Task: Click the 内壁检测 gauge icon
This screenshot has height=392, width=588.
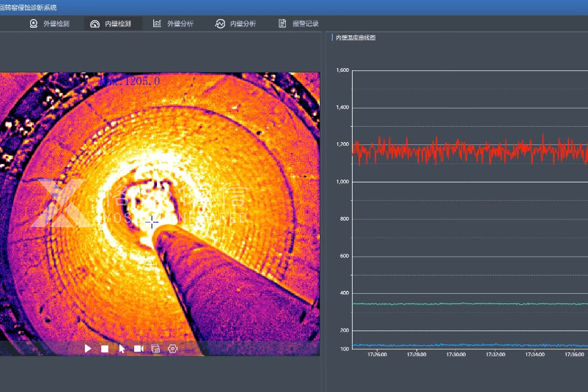Action: pyautogui.click(x=95, y=23)
